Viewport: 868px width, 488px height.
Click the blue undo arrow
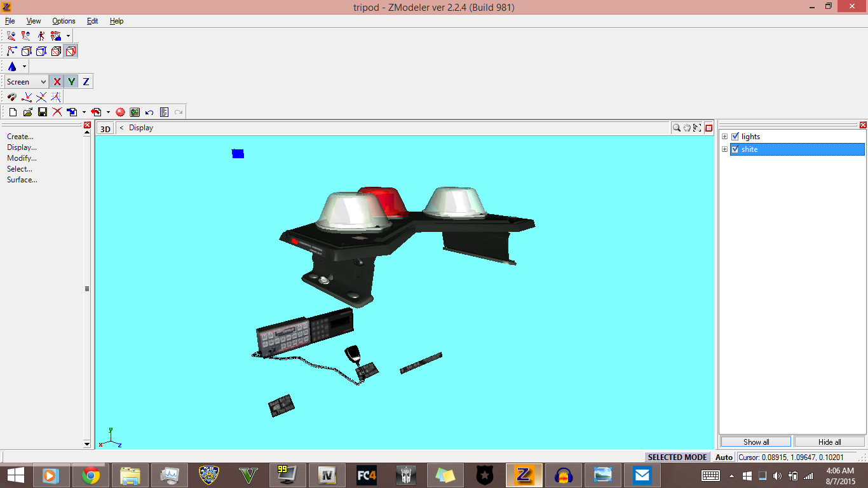[x=149, y=112]
